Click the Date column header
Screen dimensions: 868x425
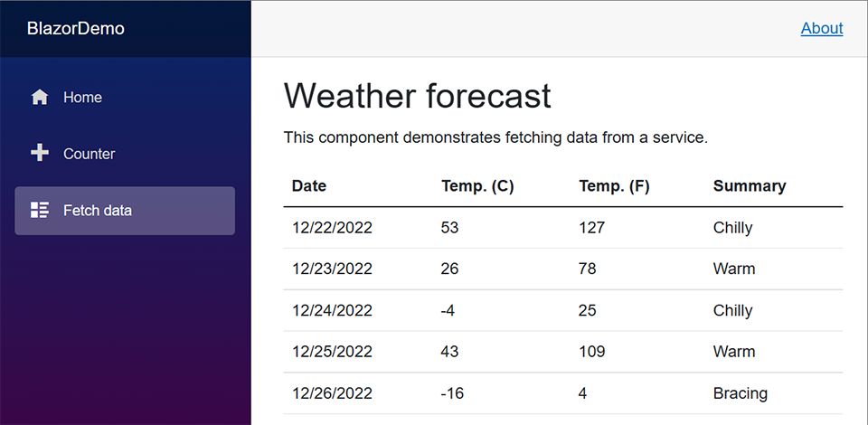click(309, 186)
